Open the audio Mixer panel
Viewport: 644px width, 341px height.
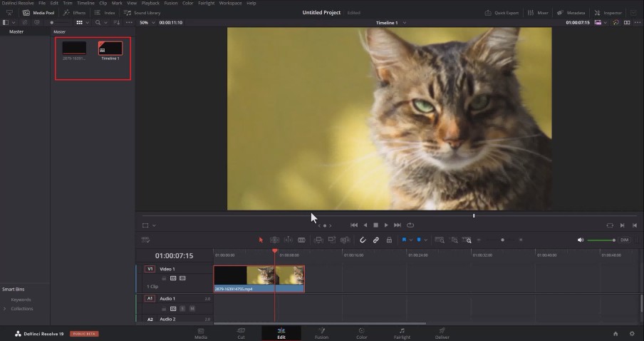(538, 13)
